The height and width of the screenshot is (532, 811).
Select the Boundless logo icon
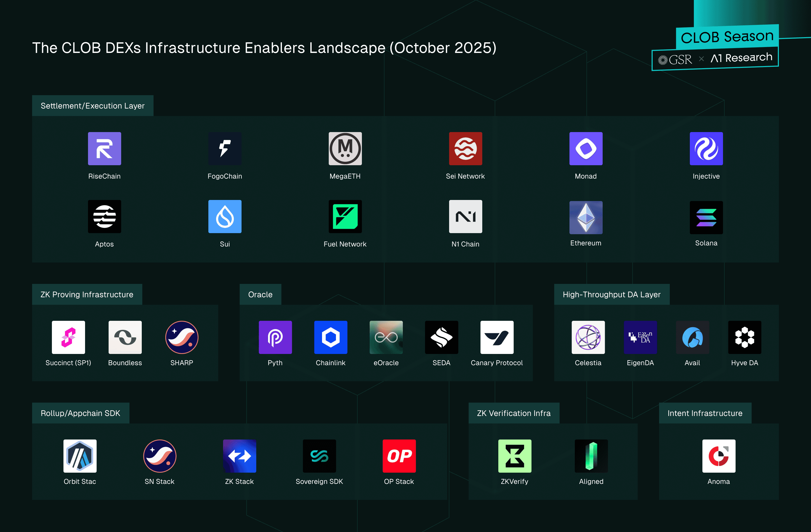[x=125, y=337]
